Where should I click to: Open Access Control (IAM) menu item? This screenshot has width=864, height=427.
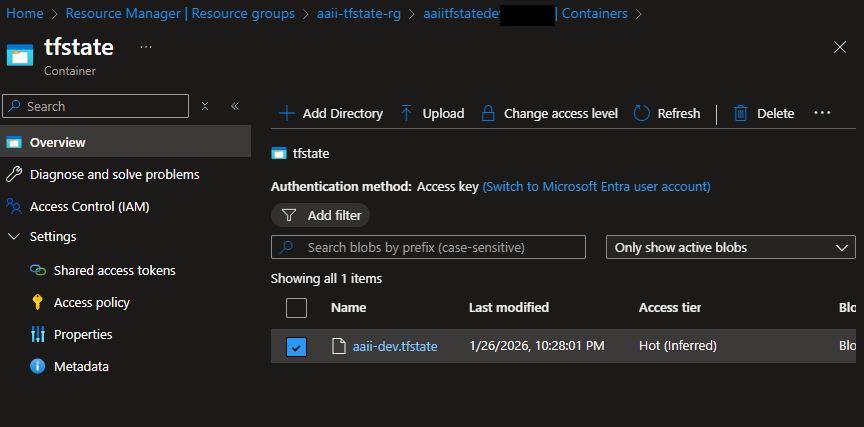pyautogui.click(x=90, y=207)
